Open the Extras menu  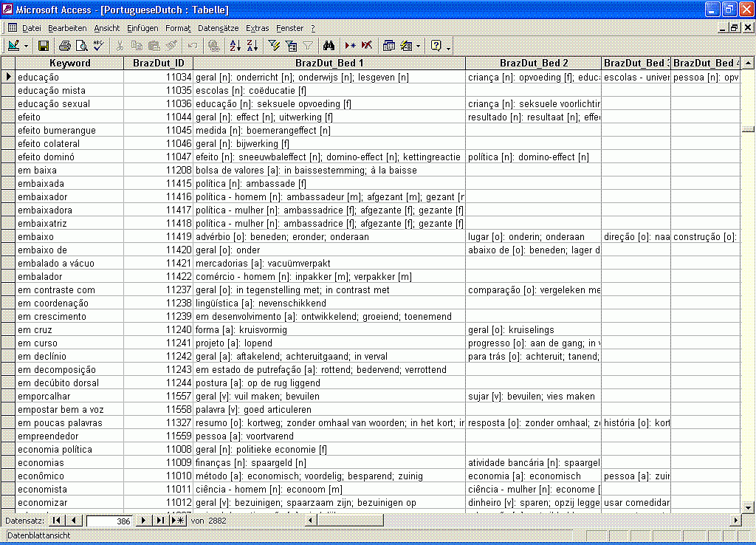click(258, 29)
